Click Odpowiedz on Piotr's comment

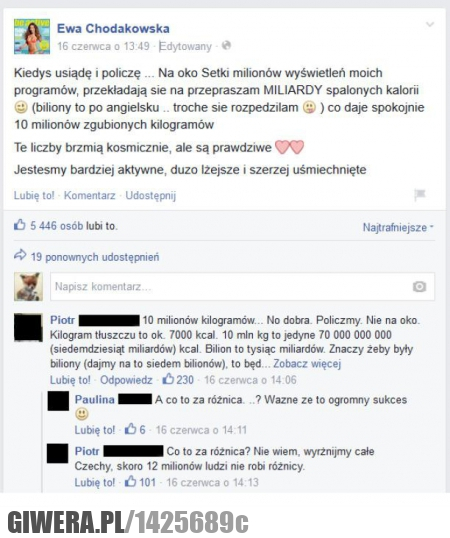point(126,380)
